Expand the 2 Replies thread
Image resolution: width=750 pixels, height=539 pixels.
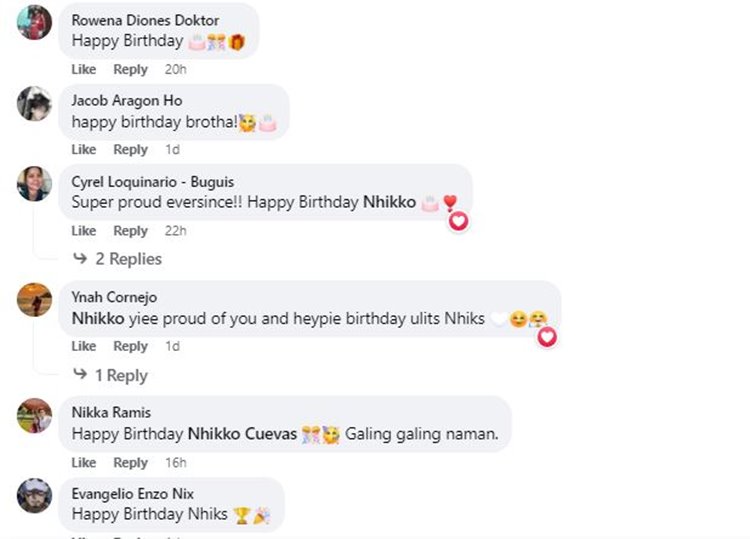(x=127, y=259)
